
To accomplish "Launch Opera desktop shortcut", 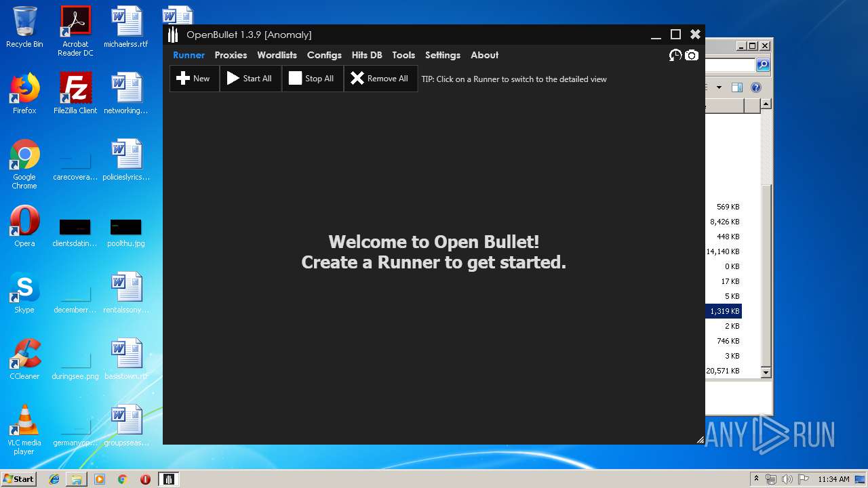I will tap(24, 226).
